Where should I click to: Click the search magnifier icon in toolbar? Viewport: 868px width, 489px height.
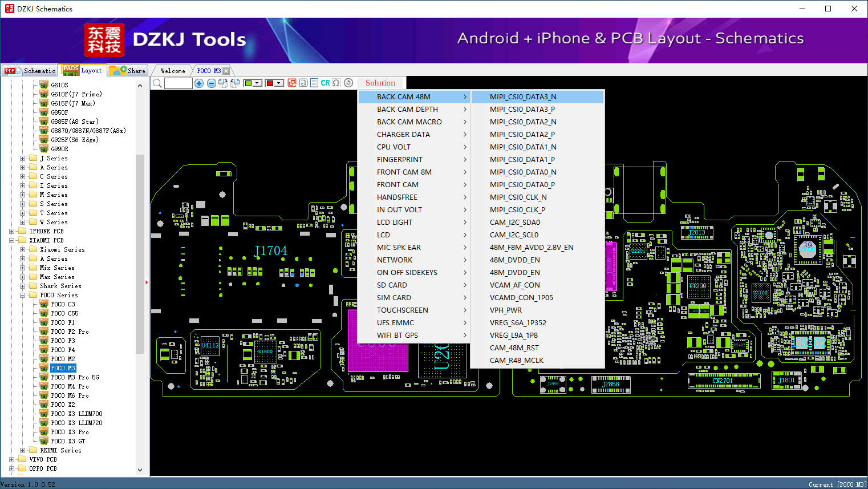pyautogui.click(x=157, y=83)
